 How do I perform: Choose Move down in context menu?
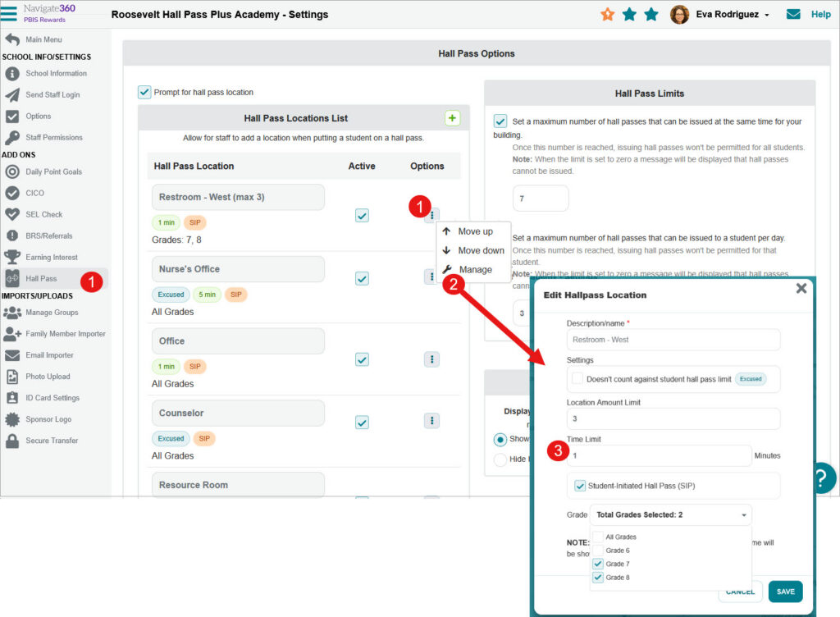point(481,250)
